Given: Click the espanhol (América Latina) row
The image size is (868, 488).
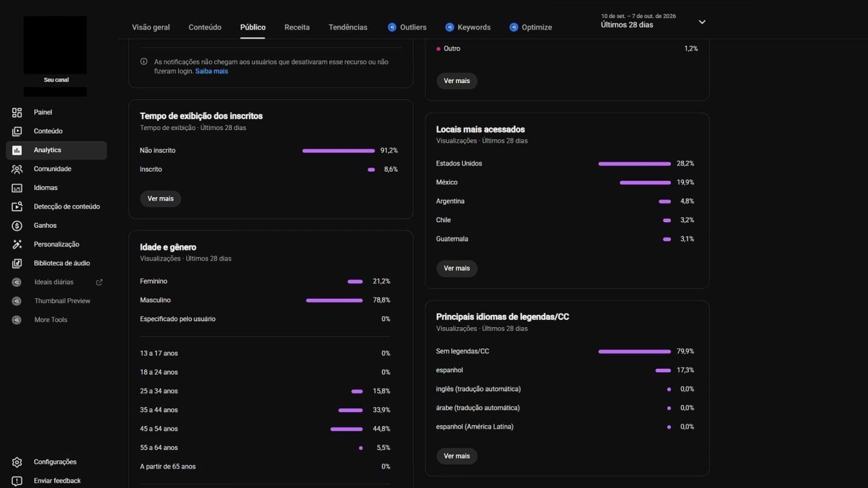Looking at the screenshot, I should click(565, 427).
